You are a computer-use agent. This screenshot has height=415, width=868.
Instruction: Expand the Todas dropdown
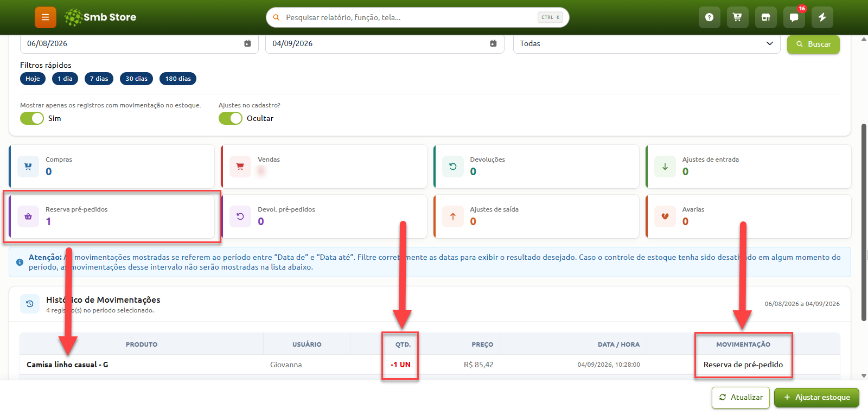click(647, 43)
